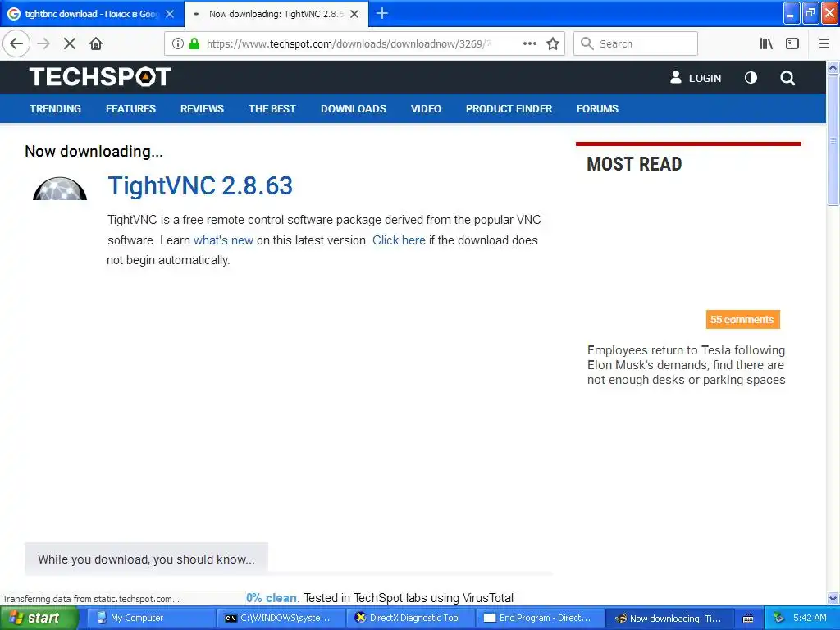
Task: Click the browser Search box
Action: (x=636, y=43)
